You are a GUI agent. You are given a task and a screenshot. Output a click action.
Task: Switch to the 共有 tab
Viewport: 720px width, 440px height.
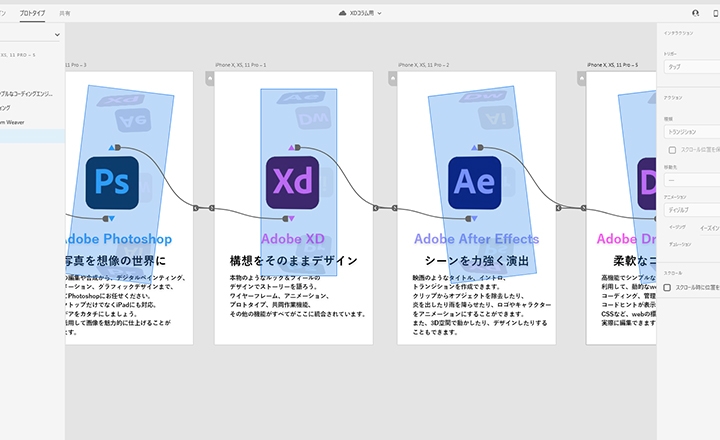click(65, 13)
